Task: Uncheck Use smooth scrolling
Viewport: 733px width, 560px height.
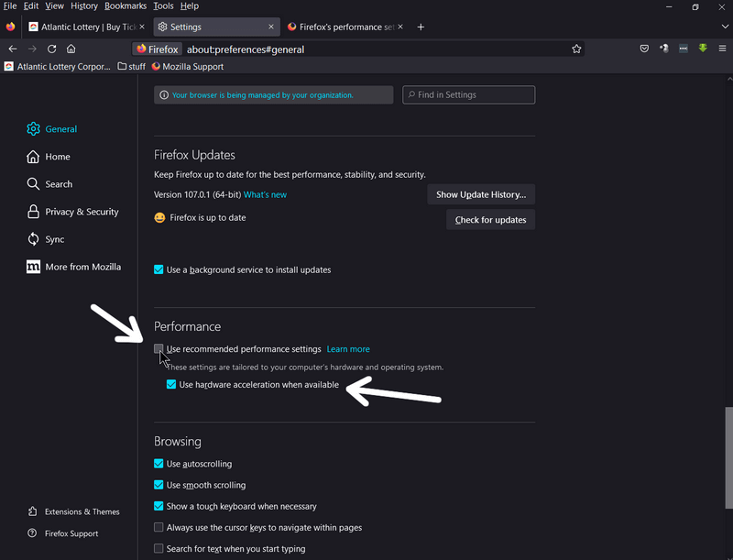Action: 159,485
